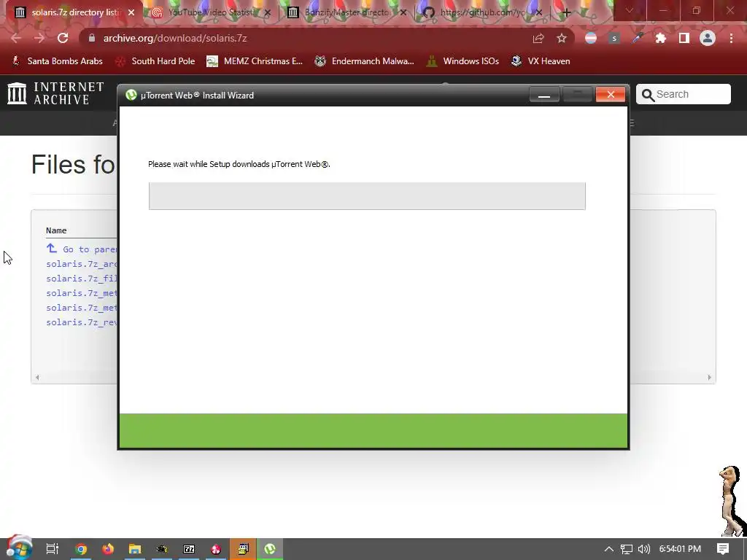
Task: Click the Name column header
Action: click(56, 230)
